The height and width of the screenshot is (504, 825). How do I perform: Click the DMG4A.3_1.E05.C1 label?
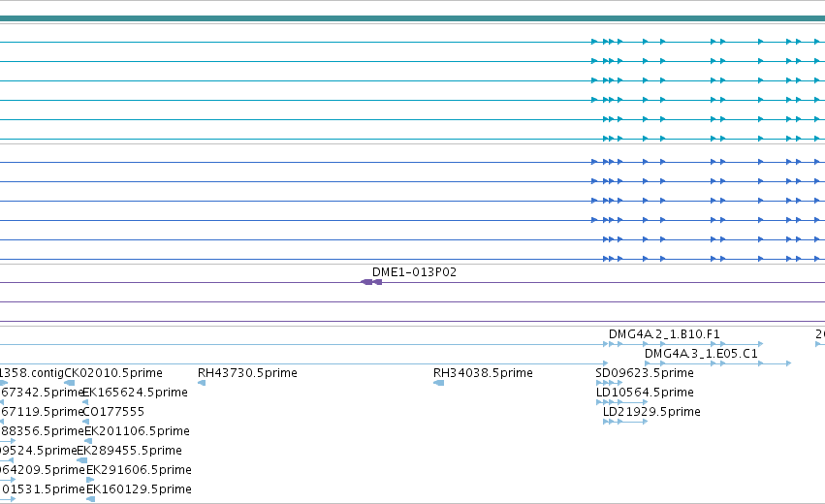pos(701,354)
